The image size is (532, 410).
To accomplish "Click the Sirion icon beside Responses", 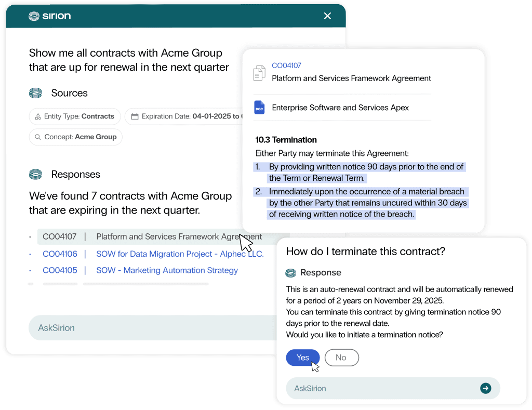I will pos(36,175).
